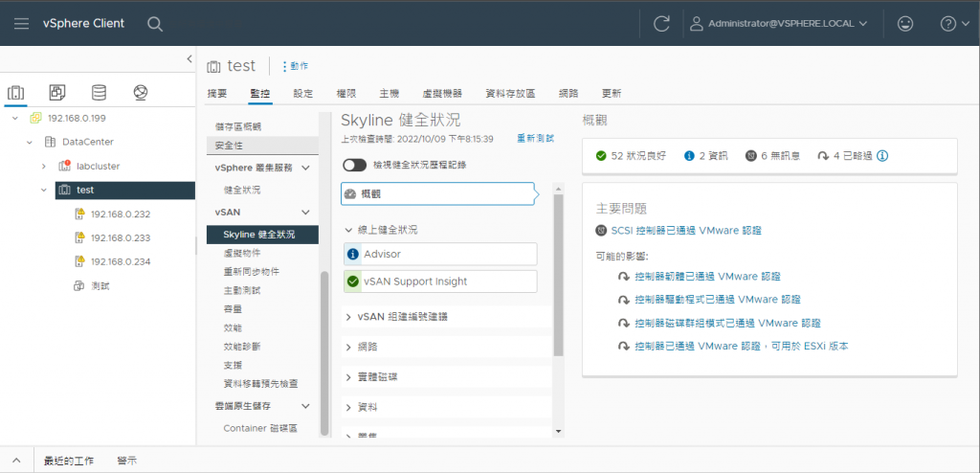This screenshot has width=980, height=473.
Task: Toggle 檢視健全狀況歷程記錄 switch
Action: click(x=354, y=166)
